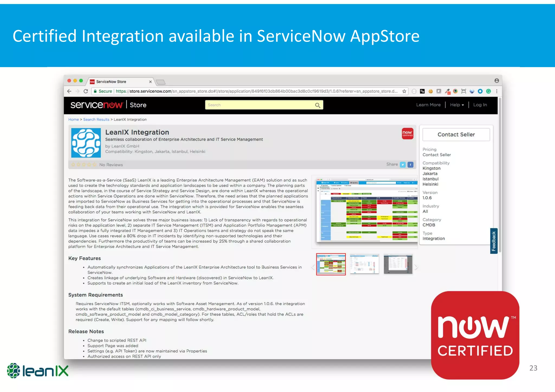Click the Contact Seller button

point(456,135)
